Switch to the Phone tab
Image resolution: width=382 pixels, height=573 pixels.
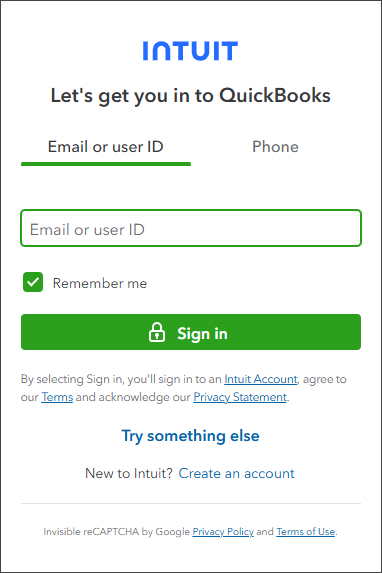tap(275, 147)
